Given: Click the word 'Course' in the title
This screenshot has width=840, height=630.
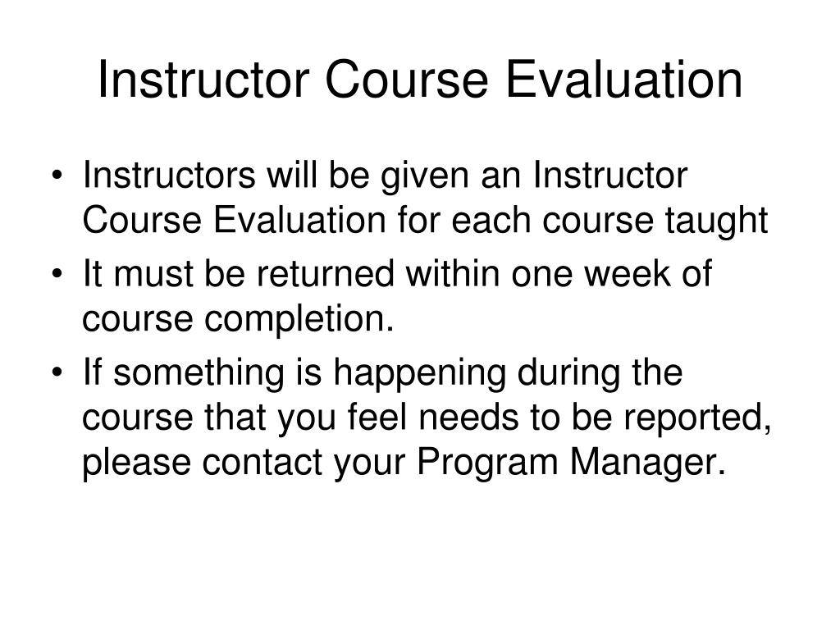Looking at the screenshot, I should click(x=407, y=80).
